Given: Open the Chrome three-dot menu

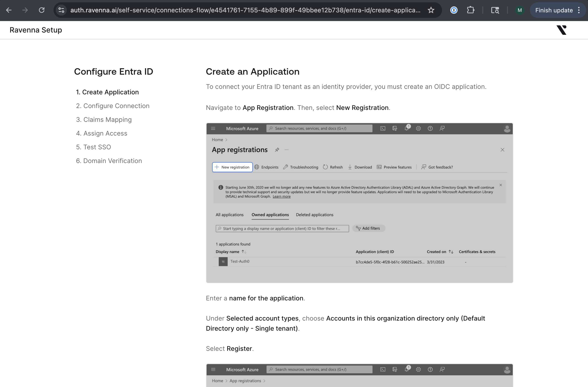Looking at the screenshot, I should click(x=579, y=10).
